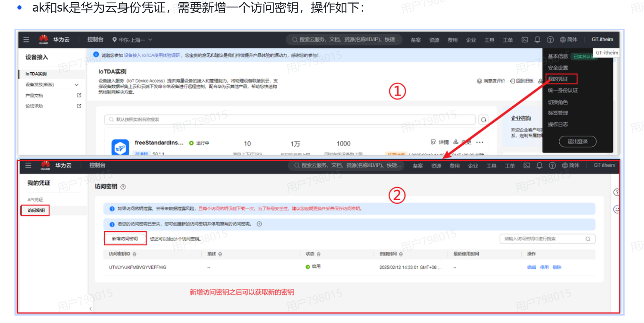Screen dimensions: 644x323
Task: Click the help icon next to the 访问密钥 title
Action: (x=123, y=187)
